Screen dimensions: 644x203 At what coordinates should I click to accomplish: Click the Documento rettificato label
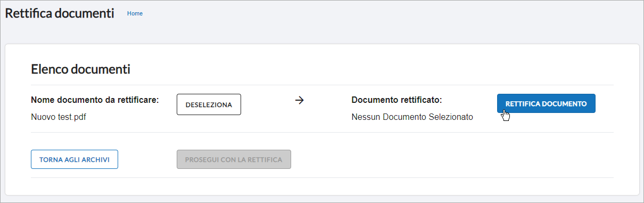pyautogui.click(x=397, y=100)
